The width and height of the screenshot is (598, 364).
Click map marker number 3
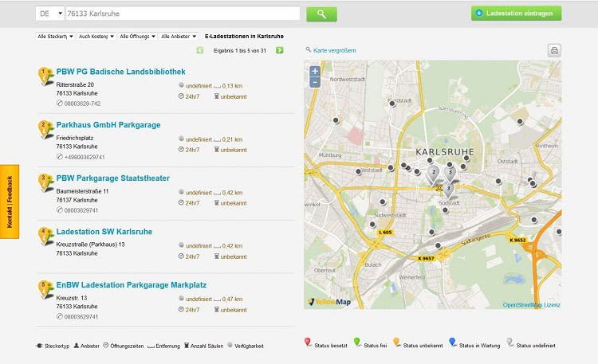[x=448, y=190]
